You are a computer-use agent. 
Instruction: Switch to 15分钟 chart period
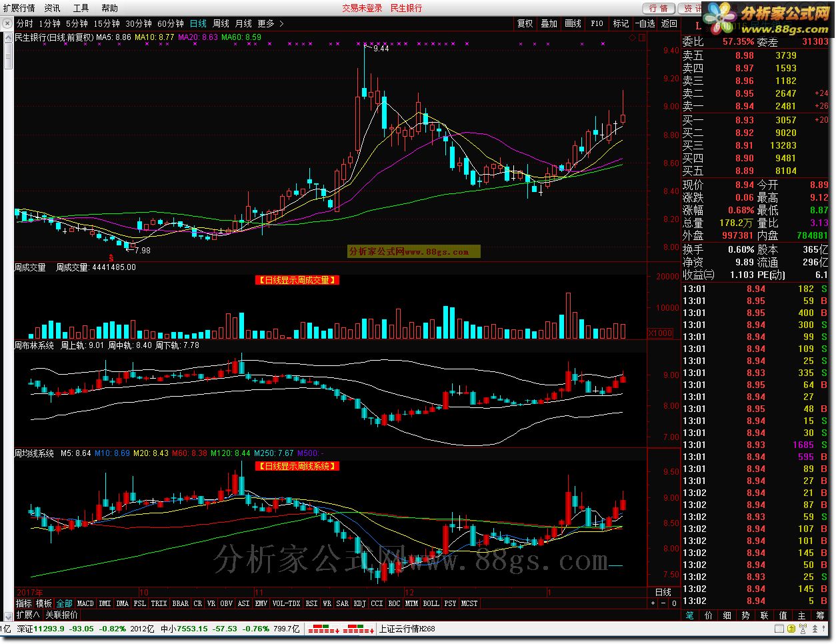[x=107, y=23]
